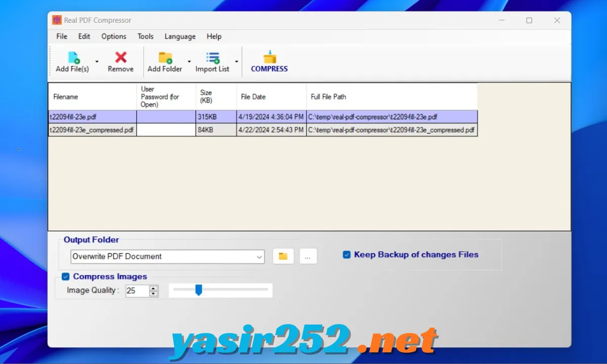Click the File Date column header
607x364 pixels.
pos(272,97)
